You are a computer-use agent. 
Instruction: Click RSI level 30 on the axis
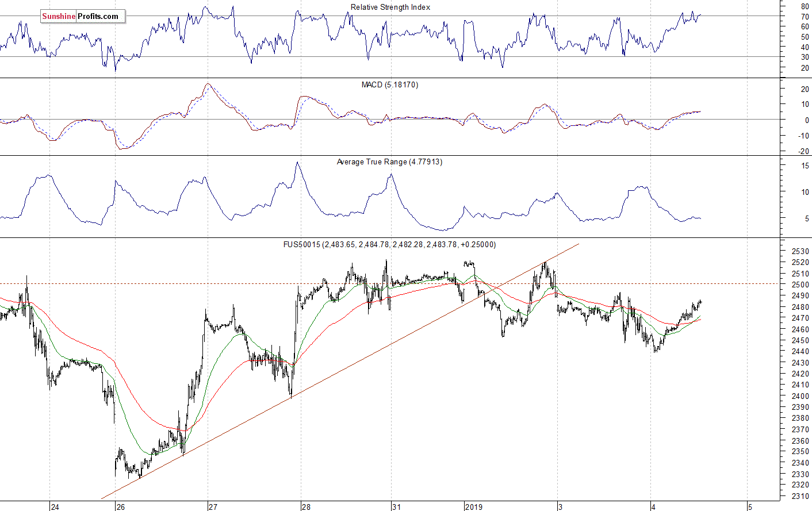tap(805, 57)
